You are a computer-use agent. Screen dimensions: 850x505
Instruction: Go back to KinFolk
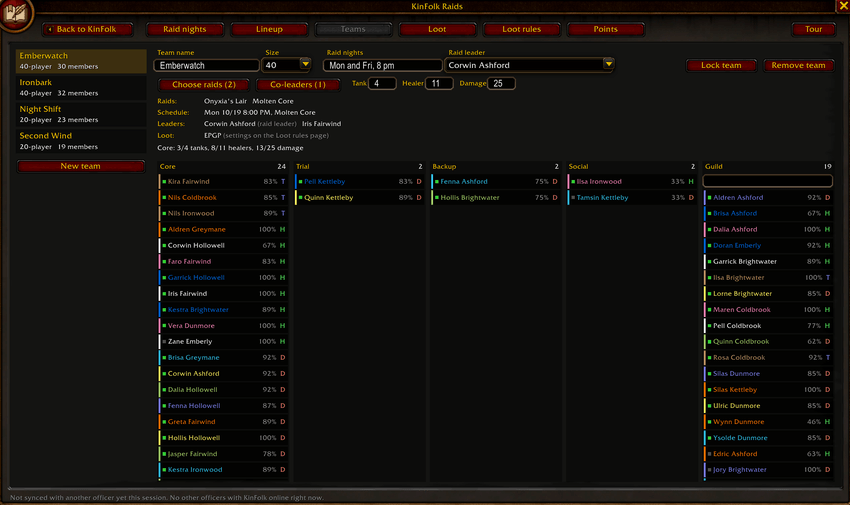[x=87, y=29]
